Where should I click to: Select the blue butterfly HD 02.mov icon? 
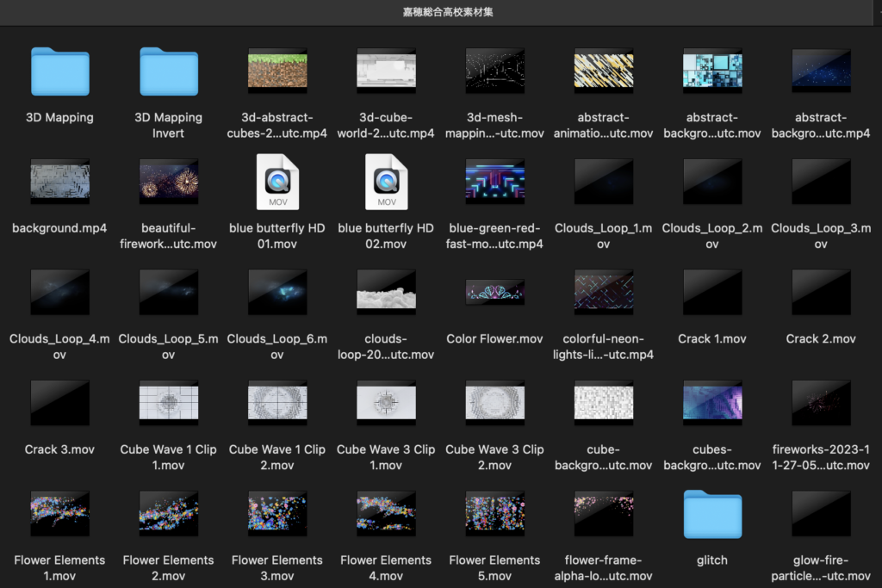click(x=386, y=182)
